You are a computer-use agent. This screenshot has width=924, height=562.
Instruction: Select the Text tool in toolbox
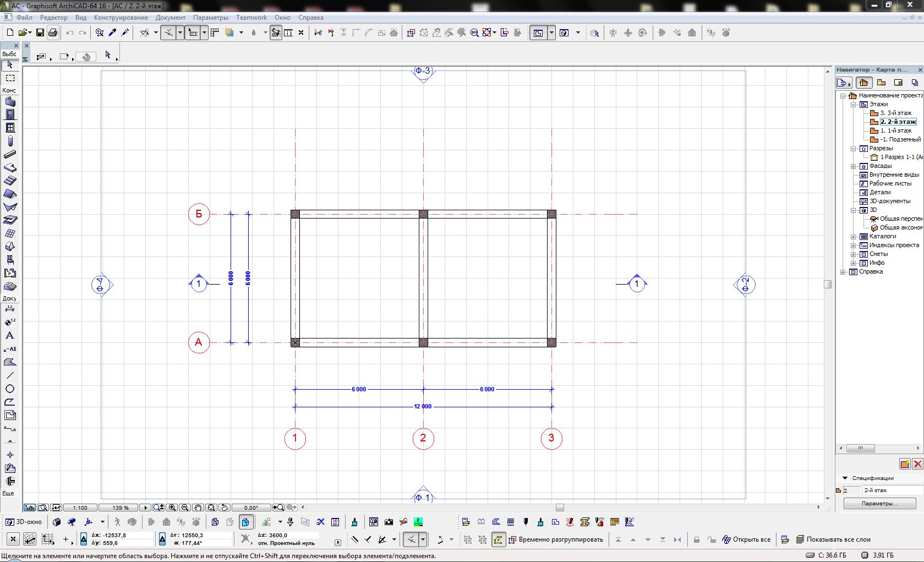click(10, 335)
